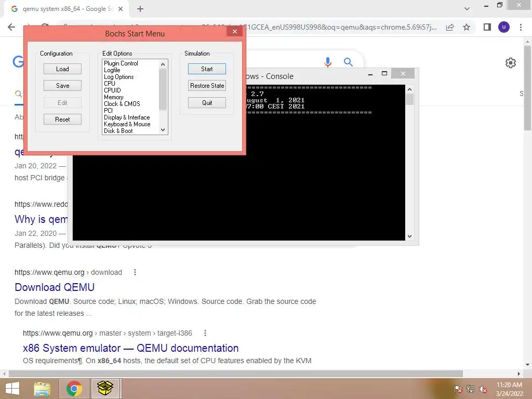Open options for qemu.org download result
Image resolution: width=532 pixels, height=399 pixels.
coord(135,272)
